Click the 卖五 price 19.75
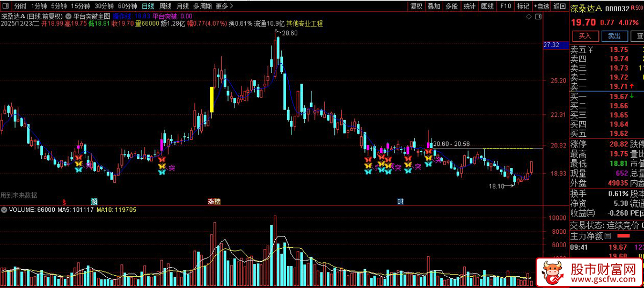This screenshot has height=288, width=644. (619, 50)
